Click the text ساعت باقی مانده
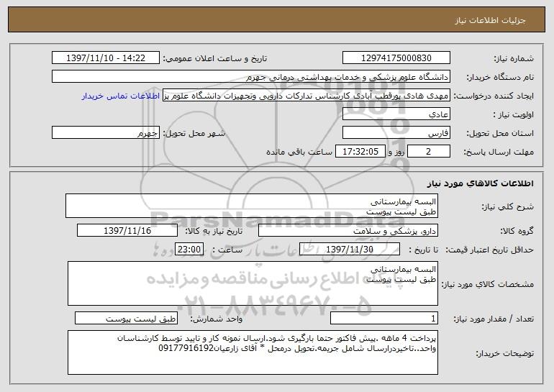 coord(299,152)
